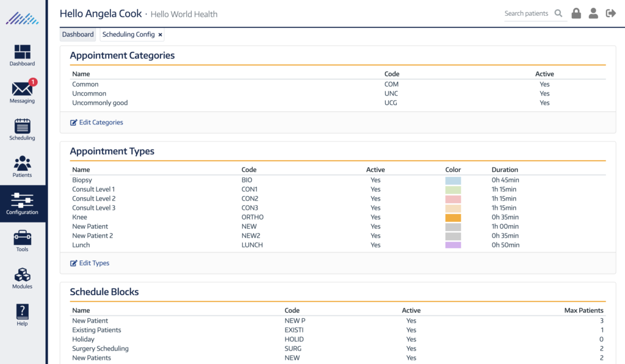Click the 'Max Patients' column header
This screenshot has height=364, width=625.
[x=583, y=310]
